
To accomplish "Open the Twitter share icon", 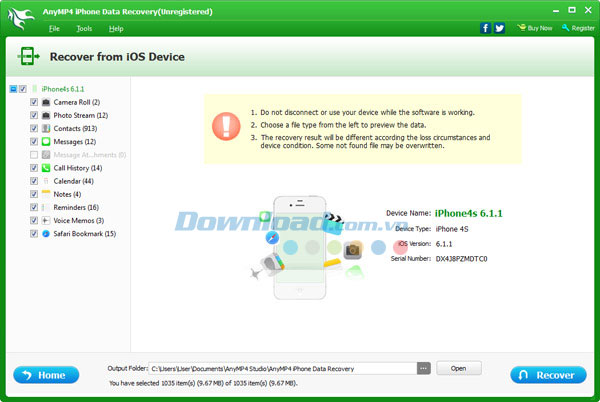I will click(x=499, y=28).
